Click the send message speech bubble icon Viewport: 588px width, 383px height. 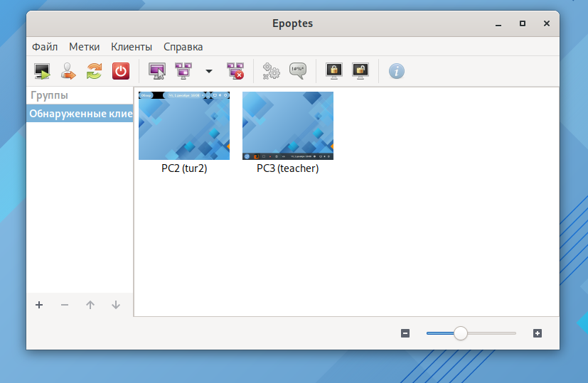coord(298,71)
